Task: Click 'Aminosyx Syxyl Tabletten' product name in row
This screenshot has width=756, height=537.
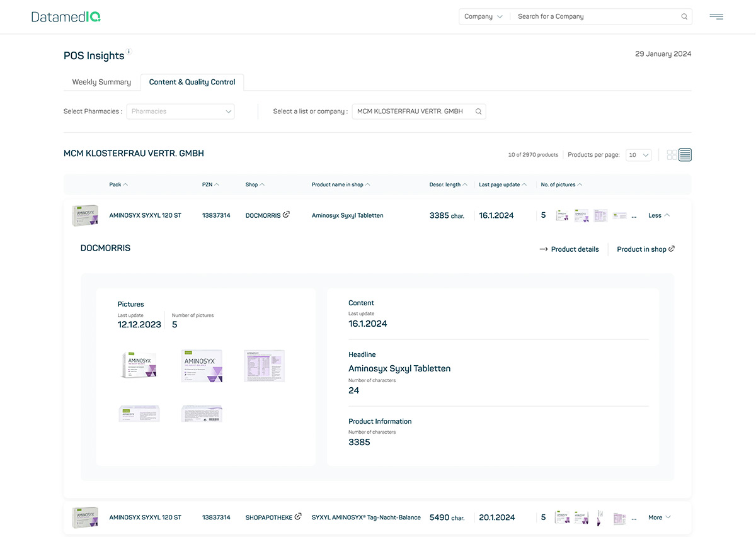Action: 347,215
